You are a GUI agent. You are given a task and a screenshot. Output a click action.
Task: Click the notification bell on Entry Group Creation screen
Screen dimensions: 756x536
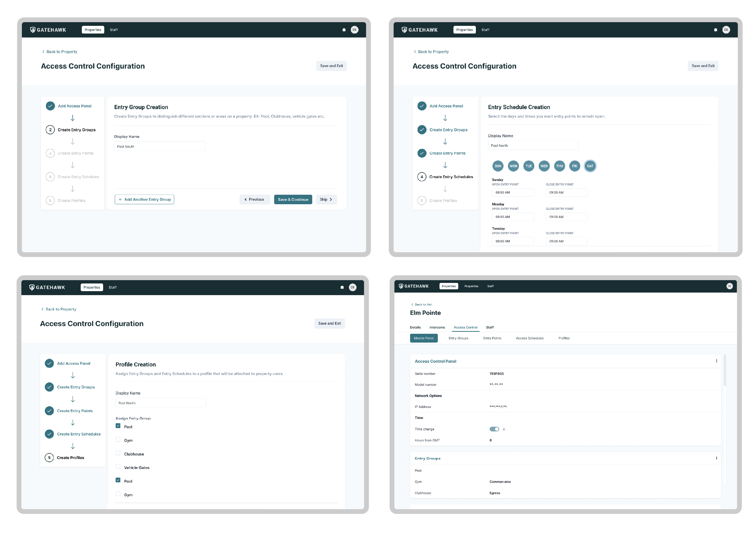[344, 30]
